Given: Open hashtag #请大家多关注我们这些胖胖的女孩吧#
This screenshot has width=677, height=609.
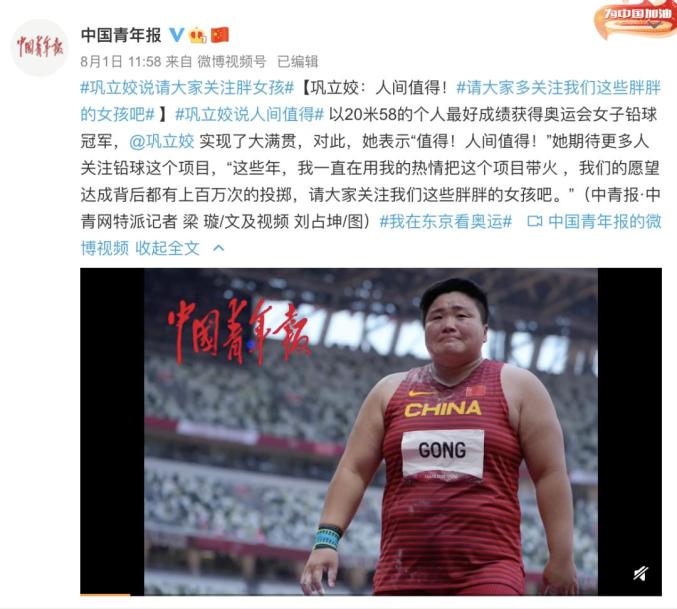Looking at the screenshot, I should click(x=371, y=101).
